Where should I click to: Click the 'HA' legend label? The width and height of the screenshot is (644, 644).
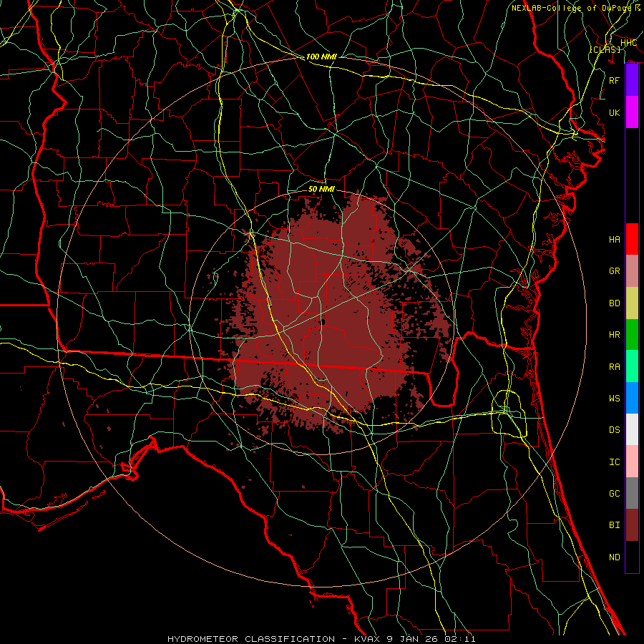pyautogui.click(x=615, y=239)
